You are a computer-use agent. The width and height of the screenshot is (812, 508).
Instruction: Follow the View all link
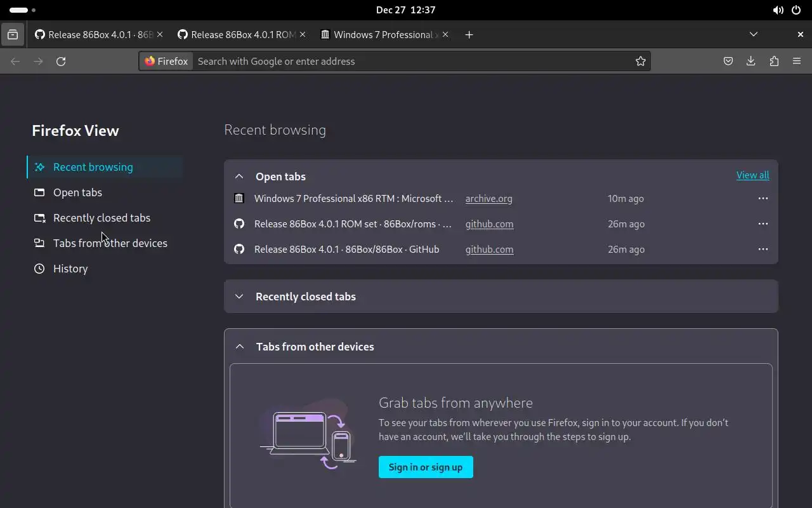click(x=752, y=175)
